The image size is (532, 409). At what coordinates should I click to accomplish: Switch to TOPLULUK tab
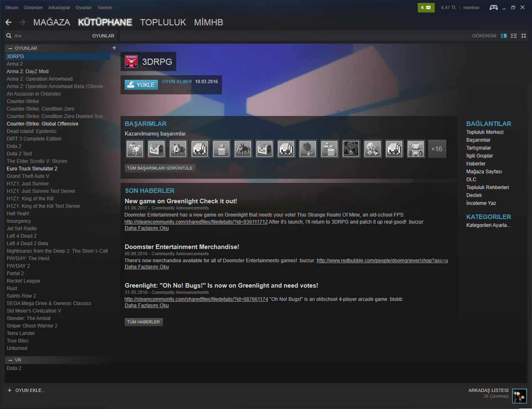click(163, 22)
